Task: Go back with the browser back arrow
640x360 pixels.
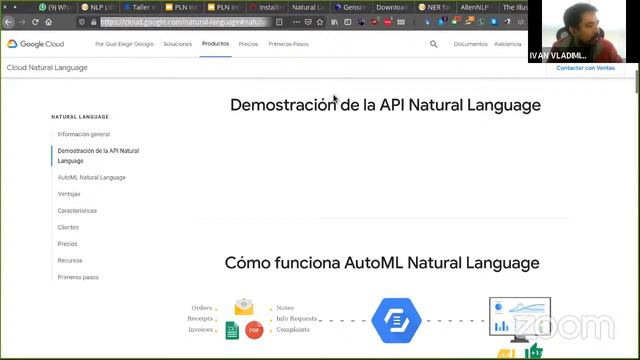Action: tap(9, 22)
